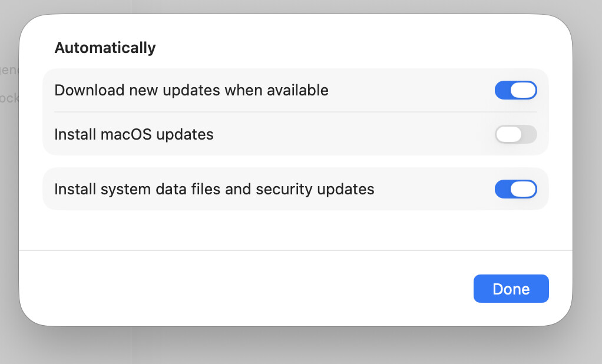Click "Install system data files and security updates" text
Viewport: 602px width, 364px height.
(x=214, y=189)
